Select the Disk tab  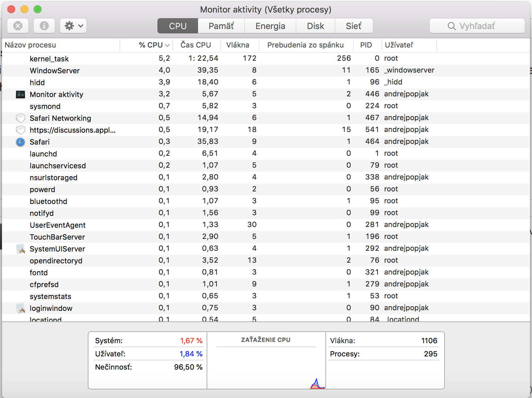point(316,26)
